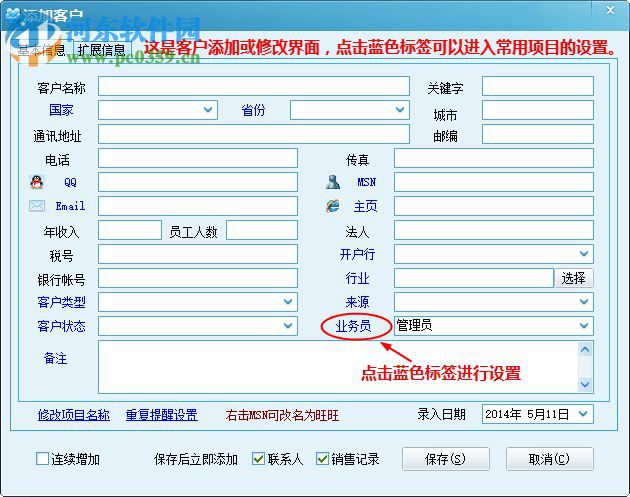This screenshot has width=630, height=497.
Task: Focus the 法人 input field
Action: [494, 230]
